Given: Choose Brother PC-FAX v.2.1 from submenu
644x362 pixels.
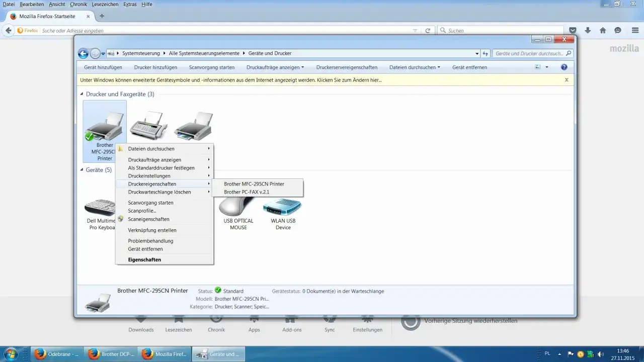Looking at the screenshot, I should pos(258,192).
